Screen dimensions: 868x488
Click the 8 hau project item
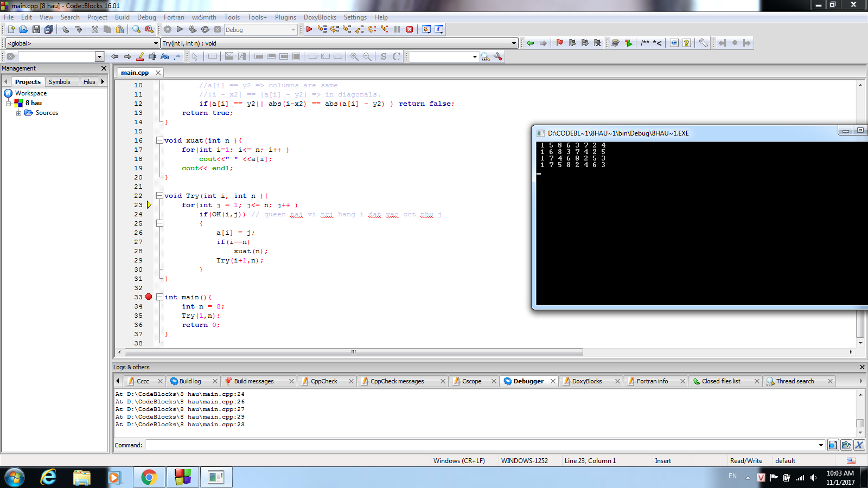click(x=33, y=103)
